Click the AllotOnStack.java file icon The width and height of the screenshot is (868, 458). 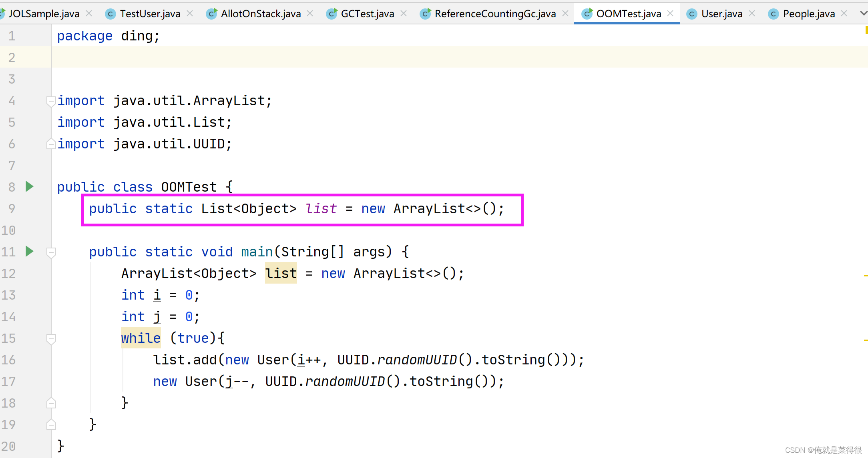211,14
